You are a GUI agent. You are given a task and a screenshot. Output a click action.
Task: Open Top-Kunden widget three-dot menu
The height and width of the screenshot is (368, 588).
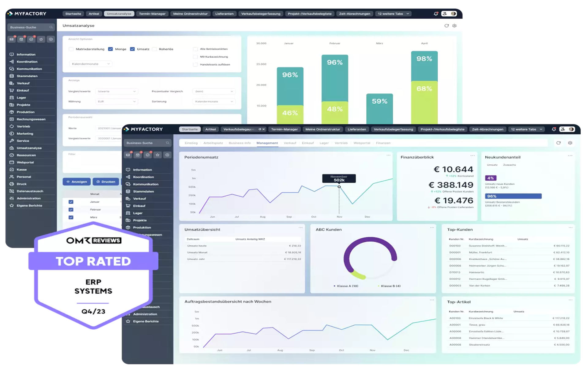coord(570,228)
